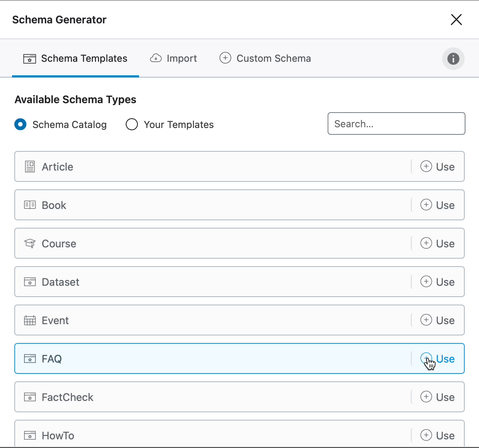Viewport: 479px width, 448px height.
Task: Switch to the Schema Templates tab
Action: click(75, 59)
